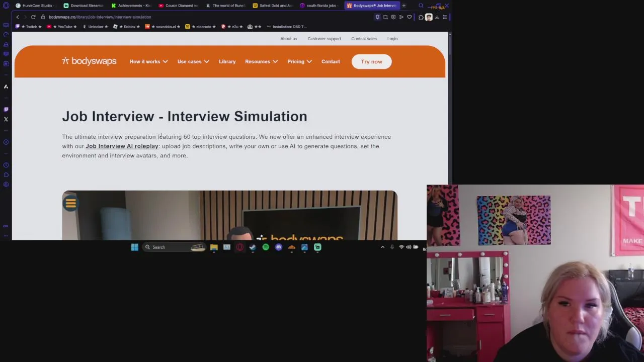Open History clock icon in the sidebar
Screen dimensions: 644x362
click(6, 165)
